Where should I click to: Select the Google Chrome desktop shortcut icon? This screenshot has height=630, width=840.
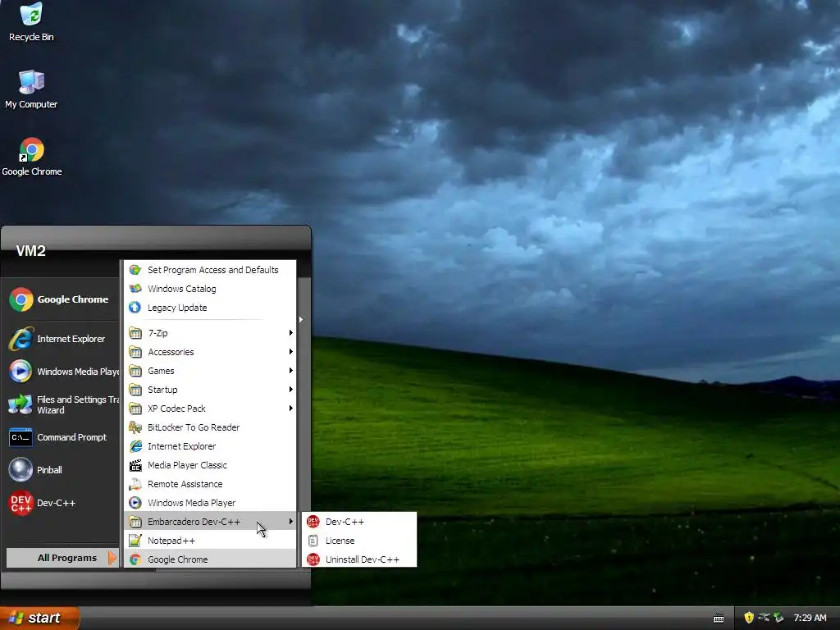coord(31,149)
